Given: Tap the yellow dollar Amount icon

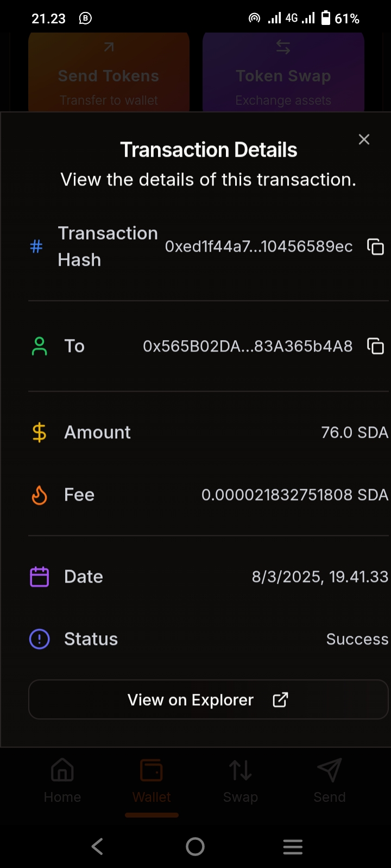Looking at the screenshot, I should [40, 432].
